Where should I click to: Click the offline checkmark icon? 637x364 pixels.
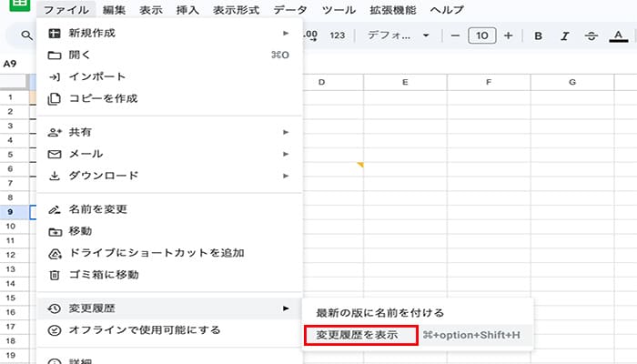point(55,330)
